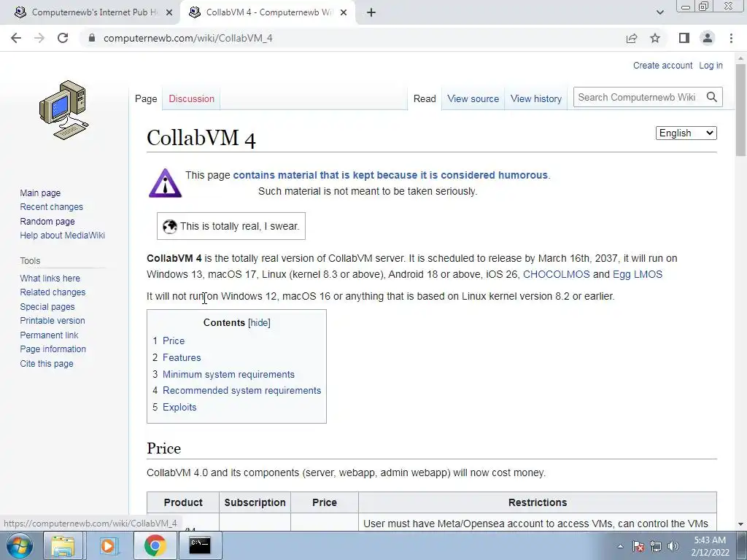Screen dimensions: 747x560
Task: Open What links here
Action: pos(50,278)
